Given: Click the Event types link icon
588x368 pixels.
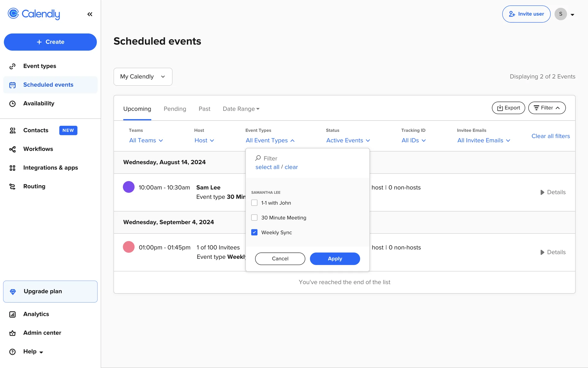Looking at the screenshot, I should pyautogui.click(x=13, y=66).
